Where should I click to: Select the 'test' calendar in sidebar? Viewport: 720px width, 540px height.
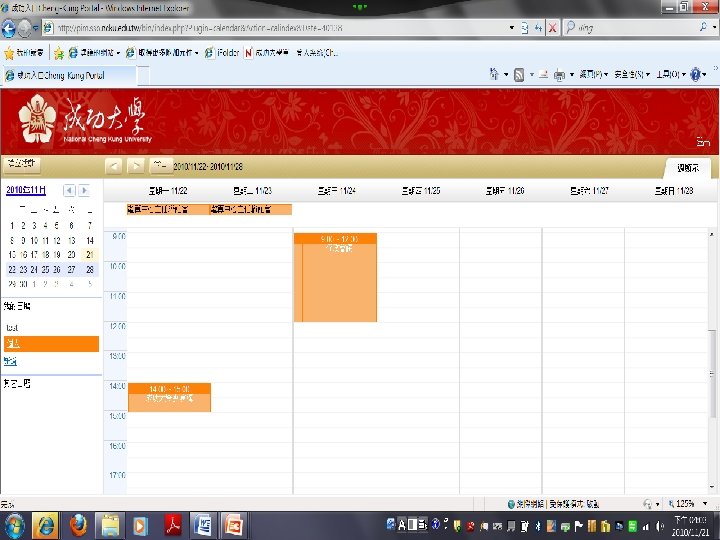(12, 328)
